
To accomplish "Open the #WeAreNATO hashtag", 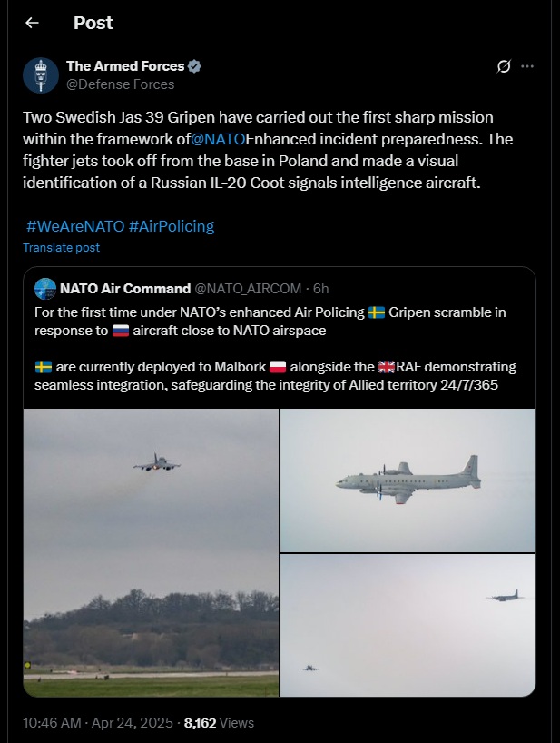I will (x=74, y=225).
